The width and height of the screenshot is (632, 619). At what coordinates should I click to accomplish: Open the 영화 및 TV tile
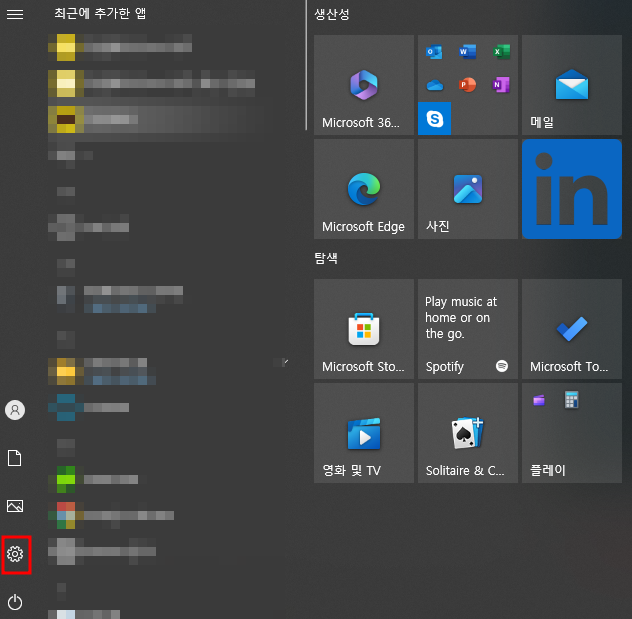click(364, 433)
